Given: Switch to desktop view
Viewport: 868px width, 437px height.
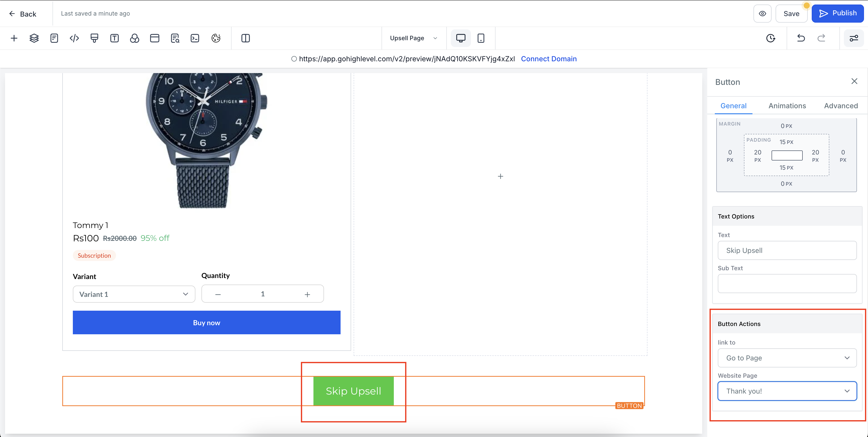Looking at the screenshot, I should point(461,38).
